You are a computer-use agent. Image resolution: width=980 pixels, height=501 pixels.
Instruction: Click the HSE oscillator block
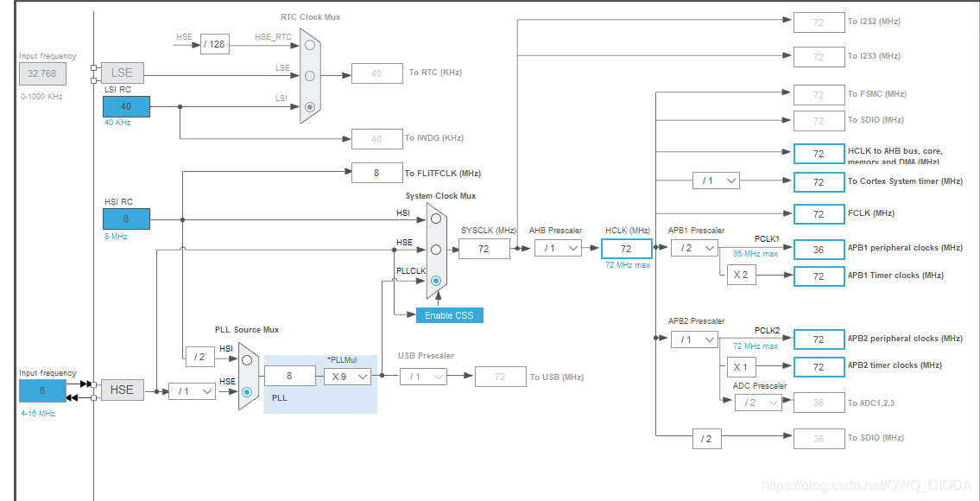[x=122, y=390]
